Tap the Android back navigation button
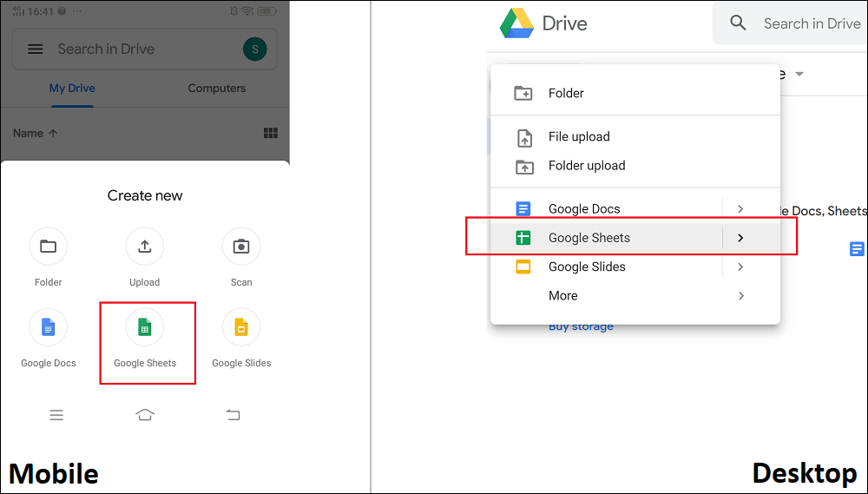 pos(233,414)
